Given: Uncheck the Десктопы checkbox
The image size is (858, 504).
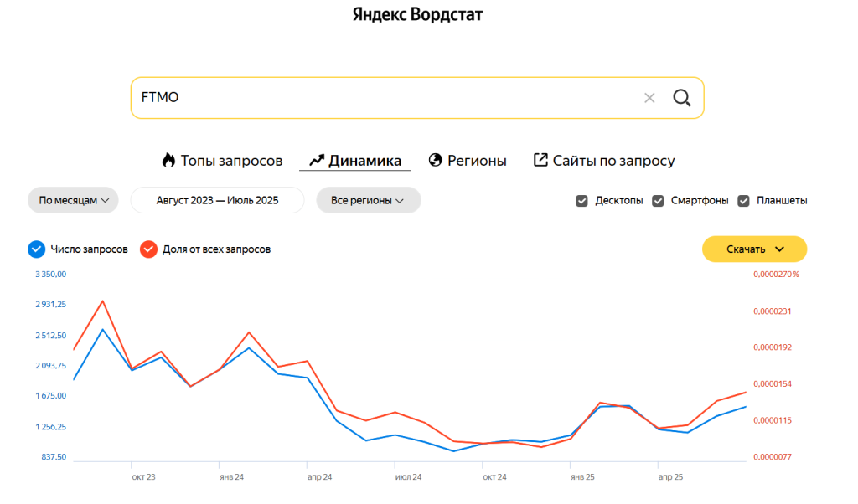Looking at the screenshot, I should pos(582,201).
